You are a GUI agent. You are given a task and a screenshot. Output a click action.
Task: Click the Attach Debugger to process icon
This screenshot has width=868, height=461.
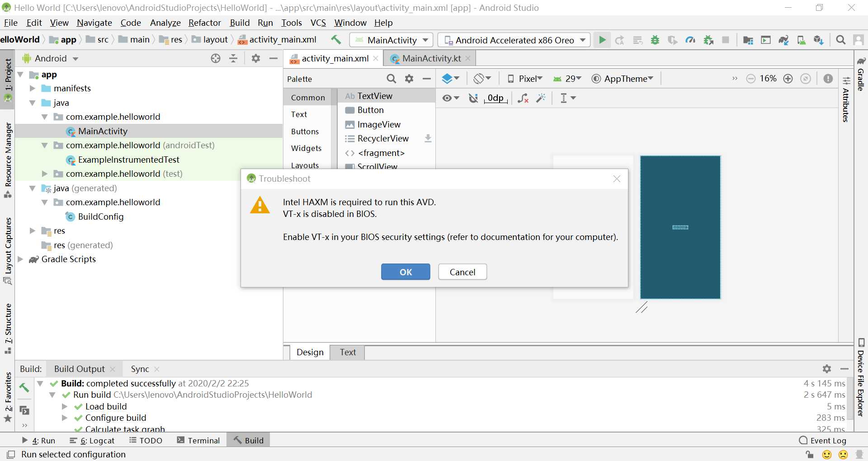[708, 40]
